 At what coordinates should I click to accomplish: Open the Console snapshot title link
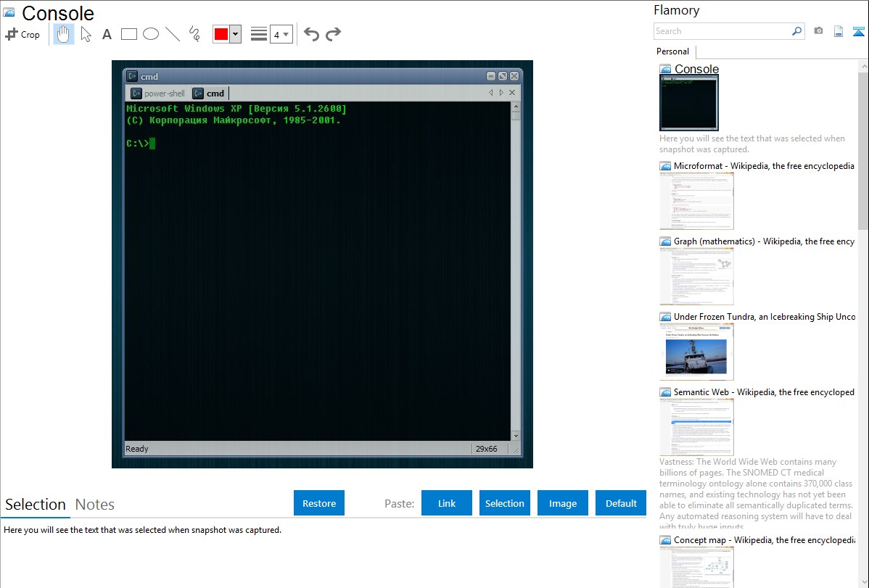[696, 69]
